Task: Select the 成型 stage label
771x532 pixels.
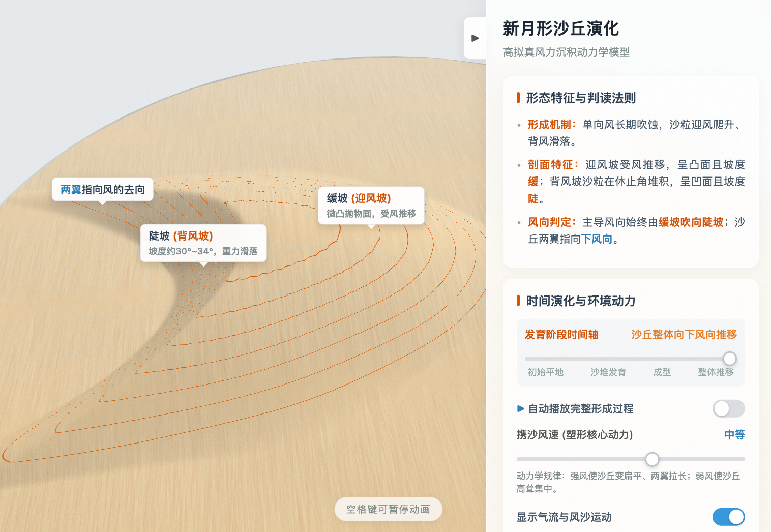Action: pos(662,372)
